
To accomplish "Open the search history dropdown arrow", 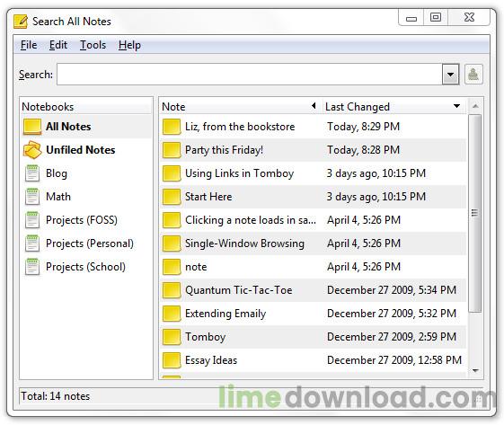I will point(450,75).
